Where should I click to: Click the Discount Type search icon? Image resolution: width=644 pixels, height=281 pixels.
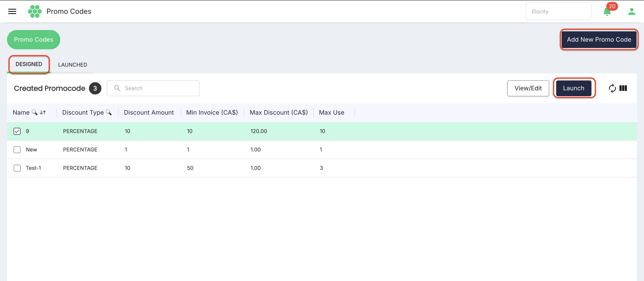(108, 113)
